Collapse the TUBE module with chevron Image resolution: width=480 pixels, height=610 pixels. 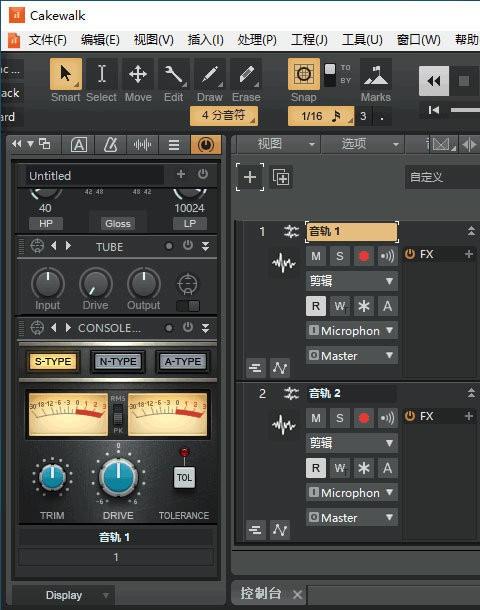point(205,246)
